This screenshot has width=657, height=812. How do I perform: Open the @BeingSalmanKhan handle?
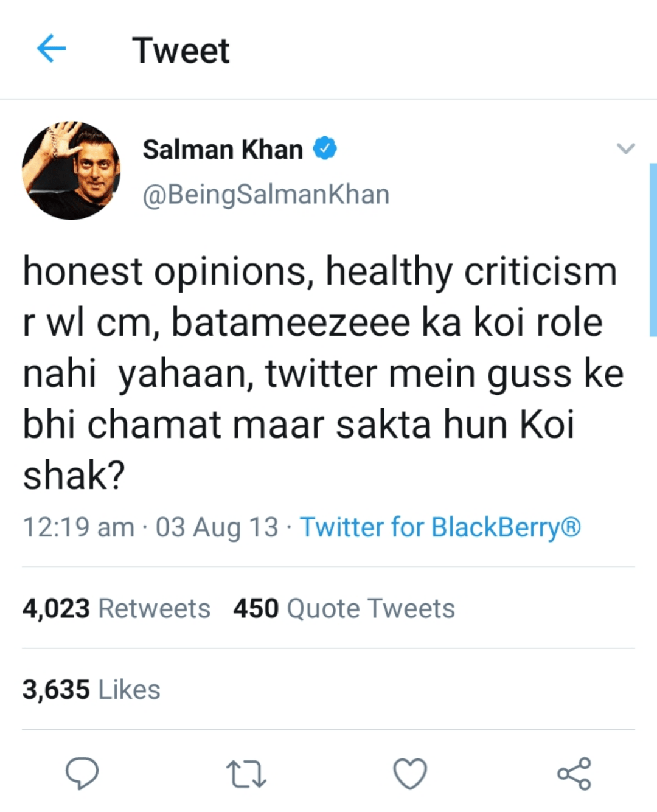[x=266, y=195]
